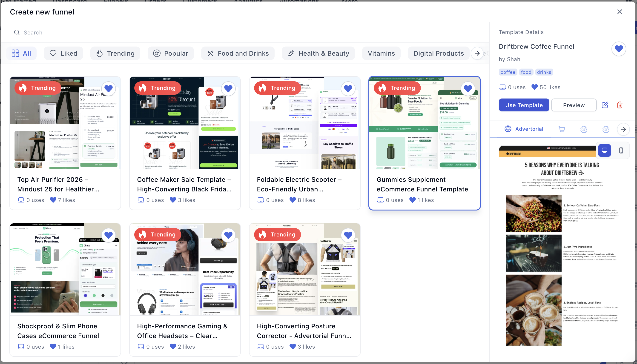
Task: Click the Use Template button
Action: pos(524,105)
